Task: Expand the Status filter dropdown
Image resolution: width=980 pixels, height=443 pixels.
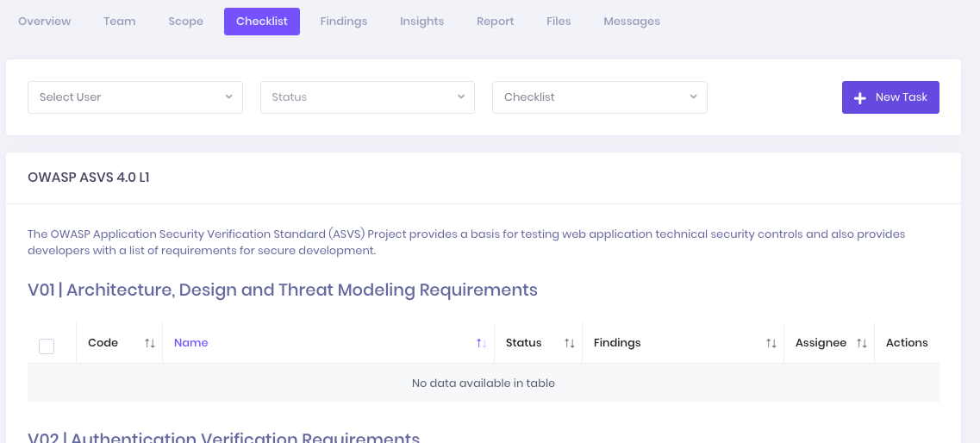Action: point(367,97)
